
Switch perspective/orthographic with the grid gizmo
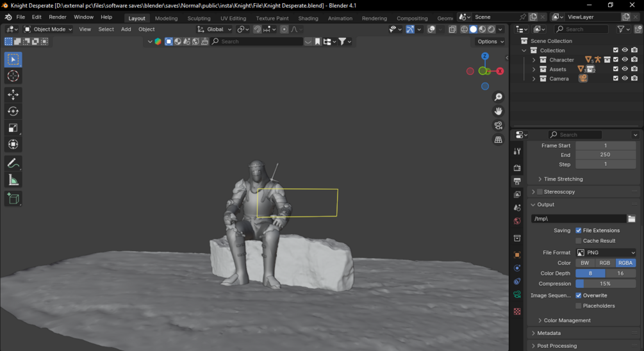[498, 140]
